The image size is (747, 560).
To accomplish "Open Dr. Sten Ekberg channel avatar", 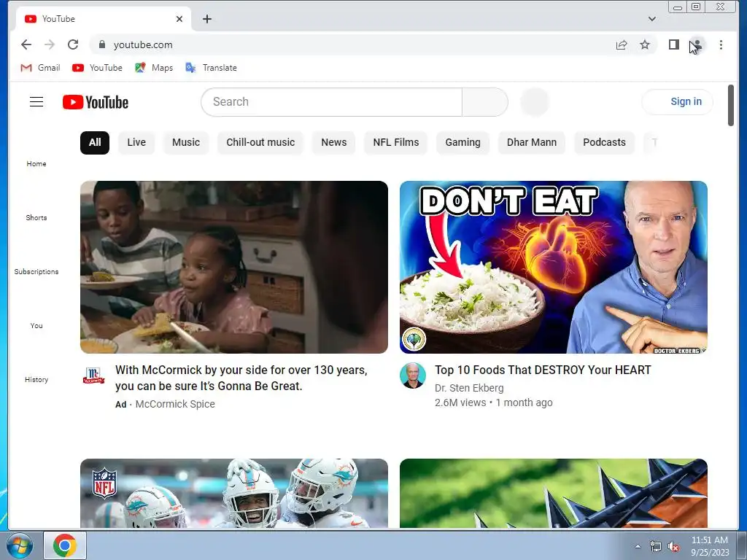I will [413, 376].
